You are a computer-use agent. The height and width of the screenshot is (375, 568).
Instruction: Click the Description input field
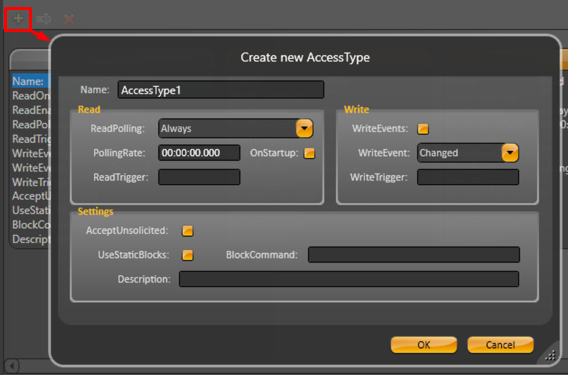pos(349,279)
